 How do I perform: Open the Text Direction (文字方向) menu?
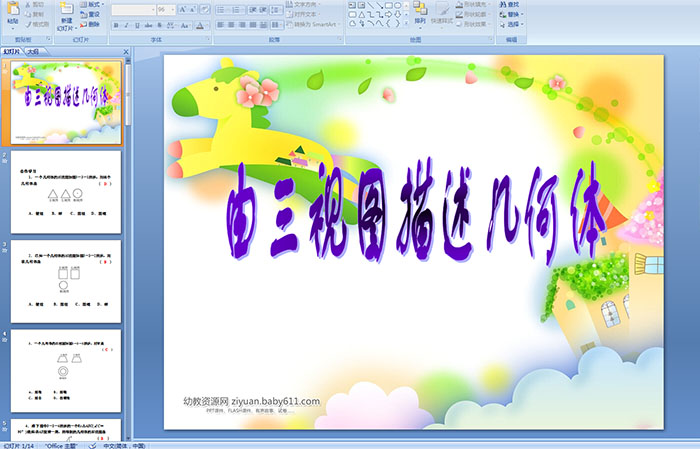pyautogui.click(x=304, y=4)
